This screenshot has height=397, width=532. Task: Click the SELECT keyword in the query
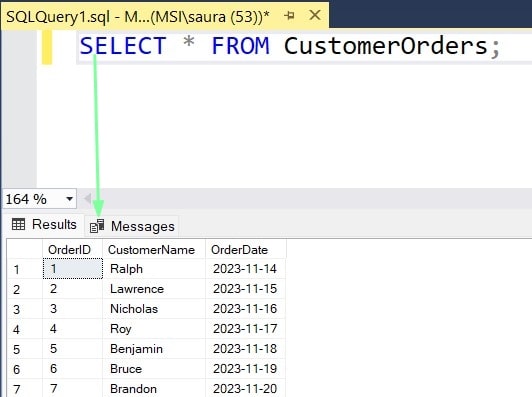click(123, 46)
